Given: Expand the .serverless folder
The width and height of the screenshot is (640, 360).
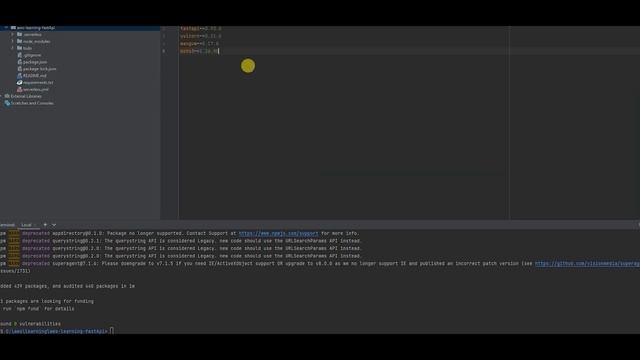Looking at the screenshot, I should 13,35.
